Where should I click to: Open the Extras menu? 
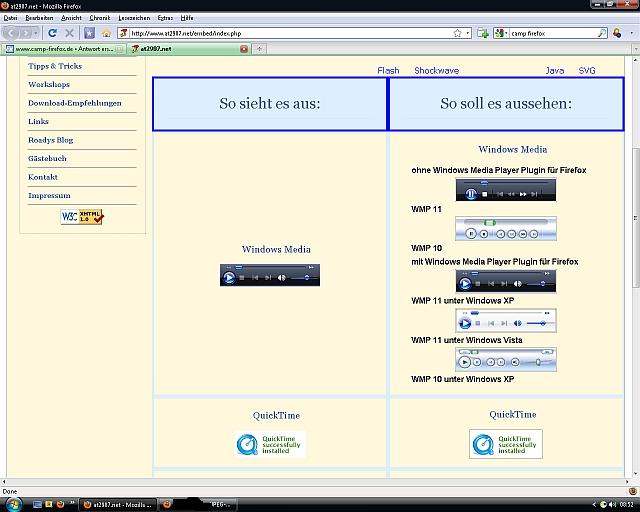click(x=165, y=18)
